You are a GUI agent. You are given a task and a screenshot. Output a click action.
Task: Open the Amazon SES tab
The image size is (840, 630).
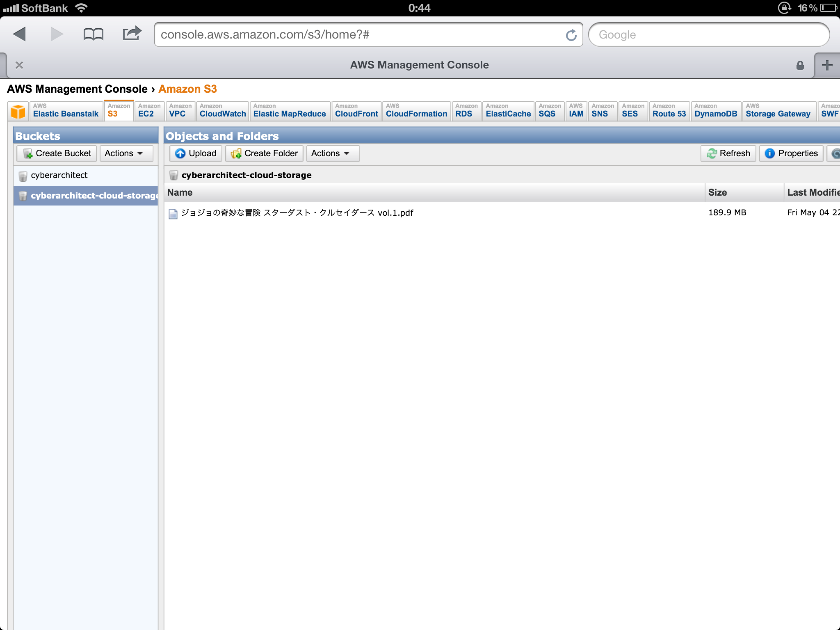(633, 111)
